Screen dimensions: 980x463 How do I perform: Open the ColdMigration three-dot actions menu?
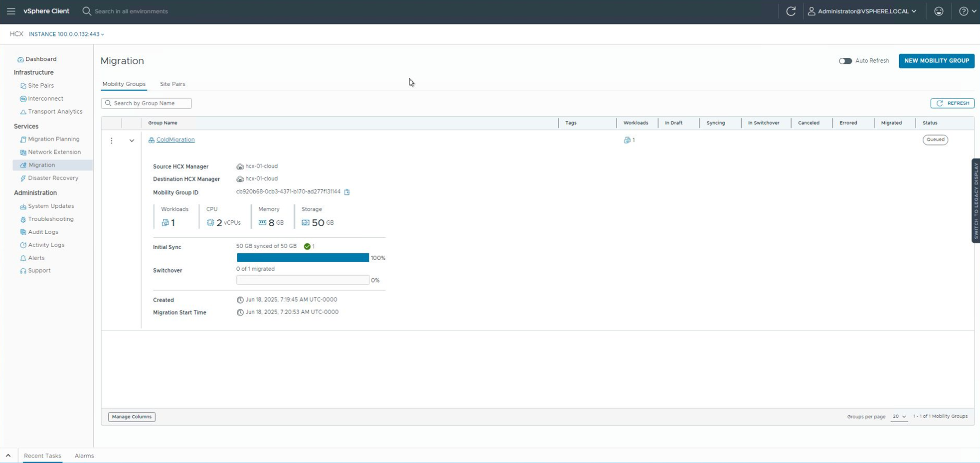coord(112,141)
